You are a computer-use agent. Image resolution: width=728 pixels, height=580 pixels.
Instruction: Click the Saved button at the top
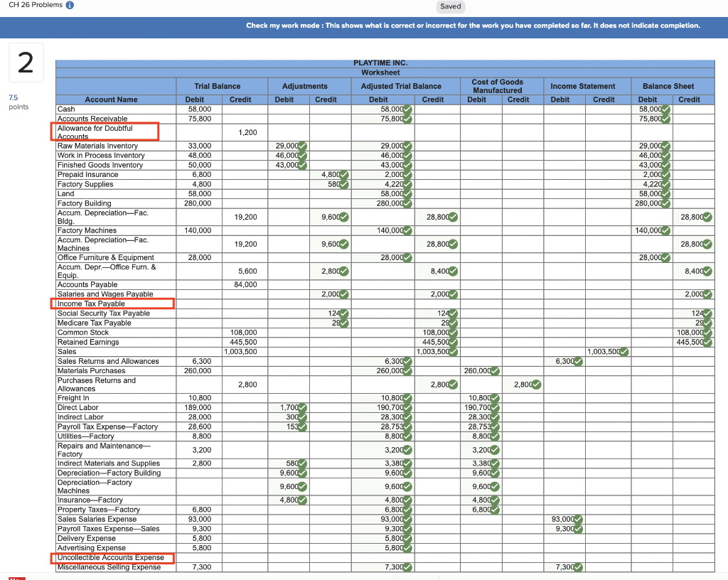tap(451, 6)
